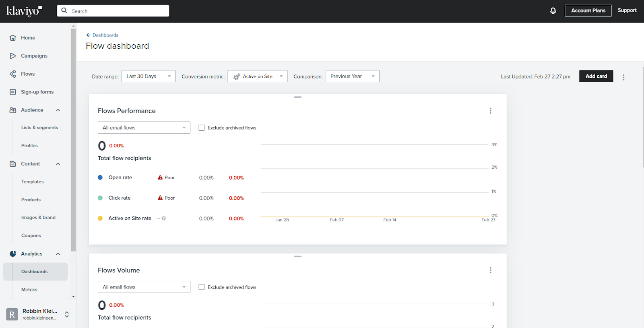Open Lists & segments
The height and width of the screenshot is (328, 644).
(39, 128)
